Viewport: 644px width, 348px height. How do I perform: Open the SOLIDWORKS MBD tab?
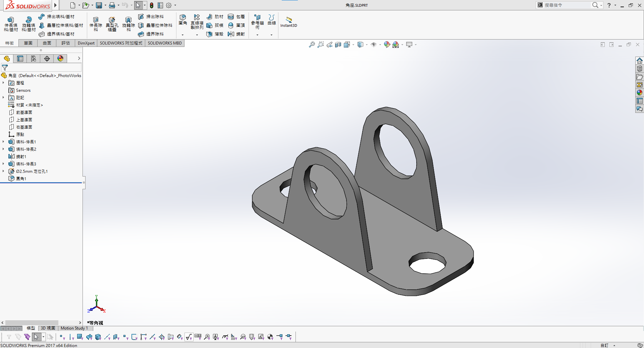click(x=165, y=43)
